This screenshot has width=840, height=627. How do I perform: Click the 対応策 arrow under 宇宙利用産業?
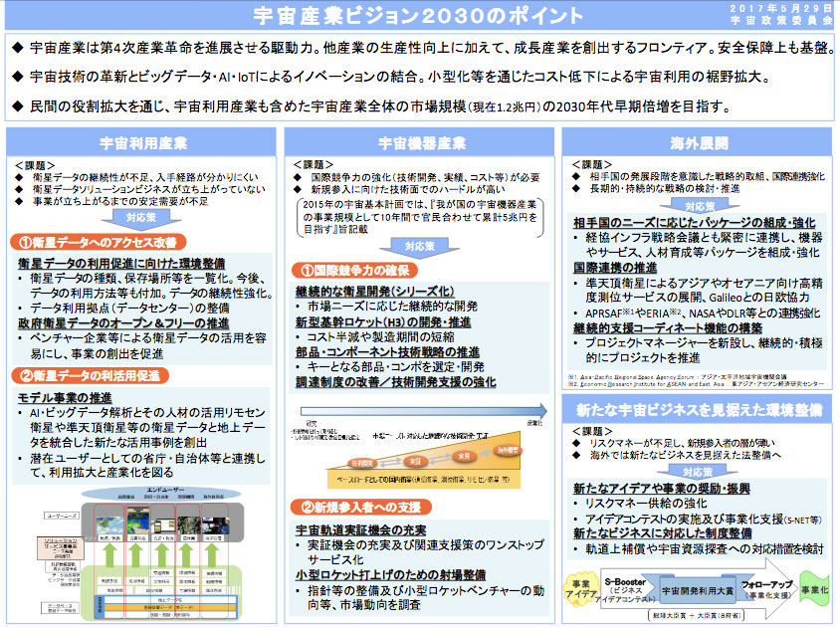coord(139,216)
